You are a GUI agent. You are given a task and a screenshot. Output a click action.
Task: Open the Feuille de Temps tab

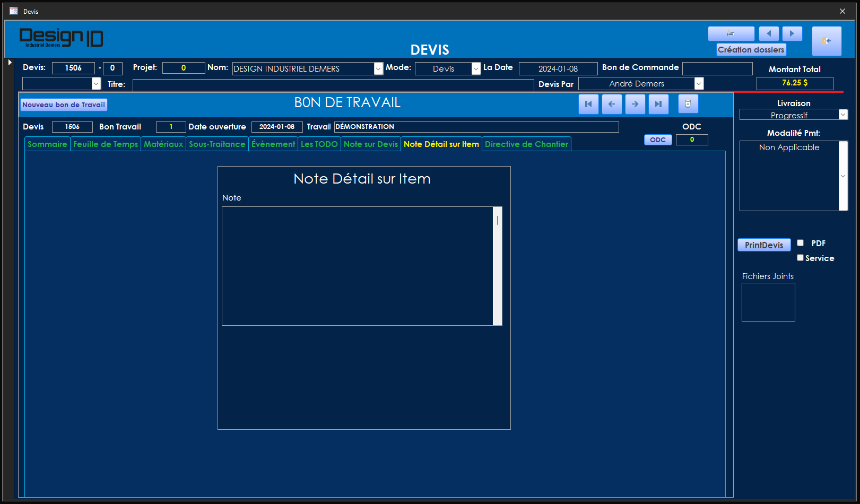tap(105, 144)
